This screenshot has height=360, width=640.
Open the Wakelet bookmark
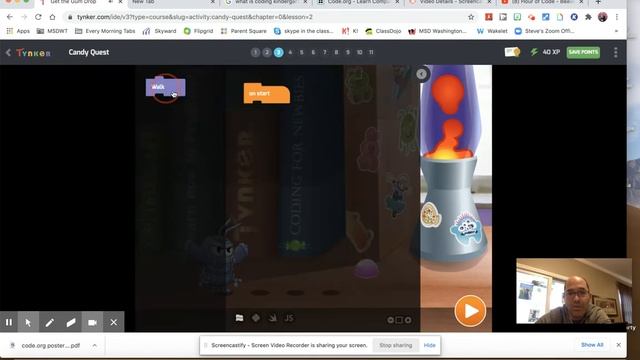coord(492,31)
